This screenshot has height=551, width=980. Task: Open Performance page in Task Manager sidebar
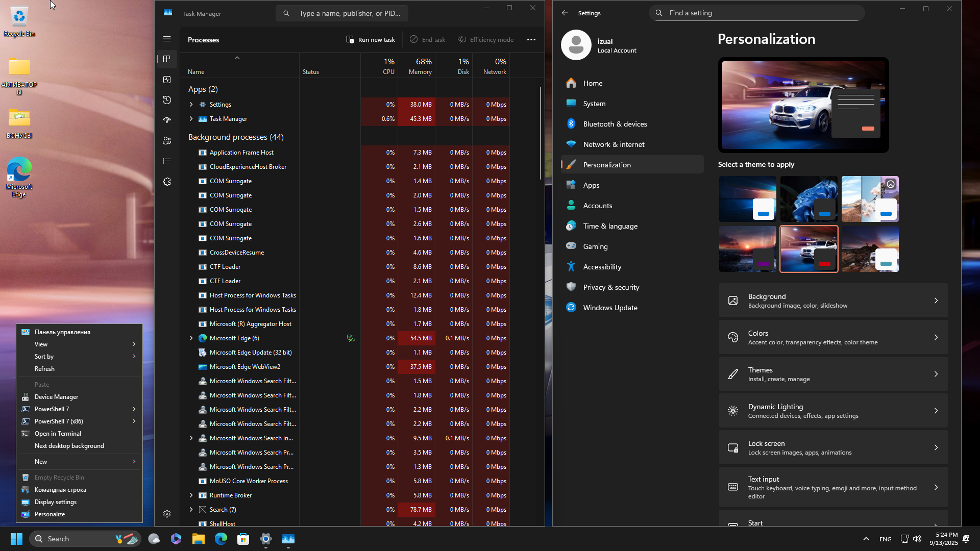coord(167,80)
